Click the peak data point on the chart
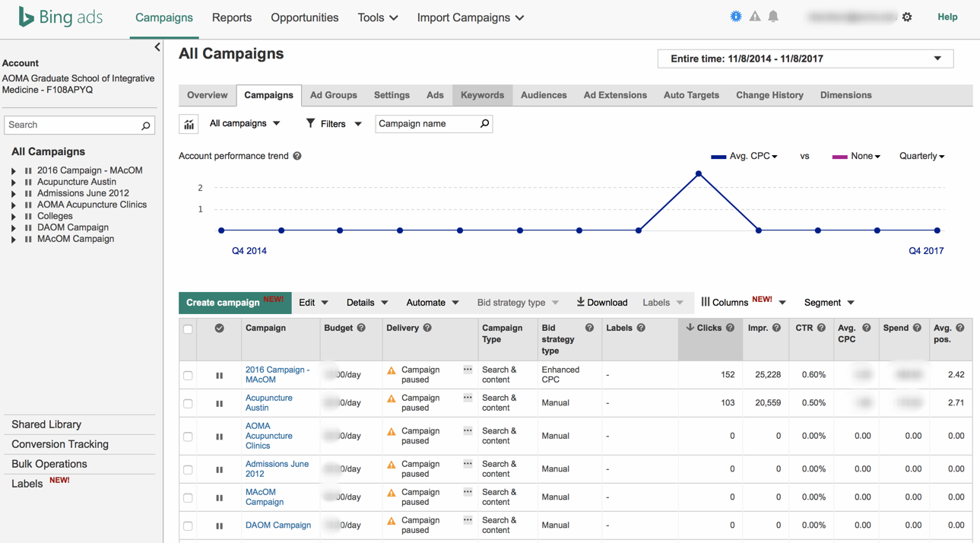The image size is (980, 543). point(699,174)
